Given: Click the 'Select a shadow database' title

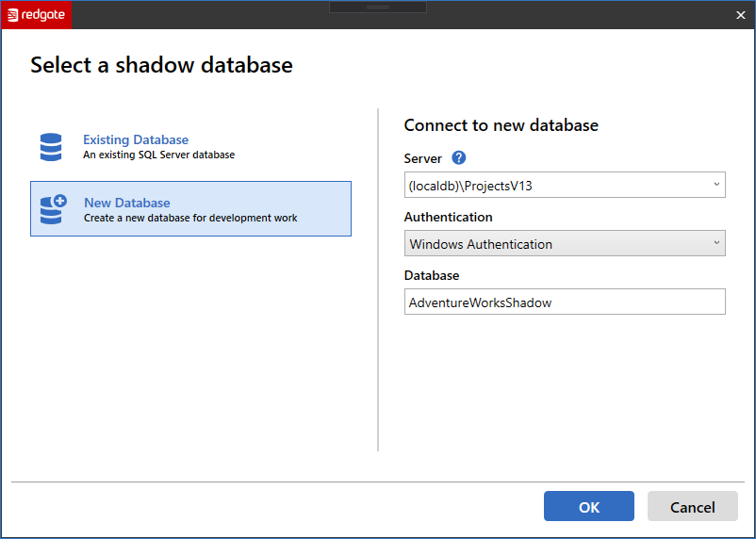Looking at the screenshot, I should (x=161, y=65).
